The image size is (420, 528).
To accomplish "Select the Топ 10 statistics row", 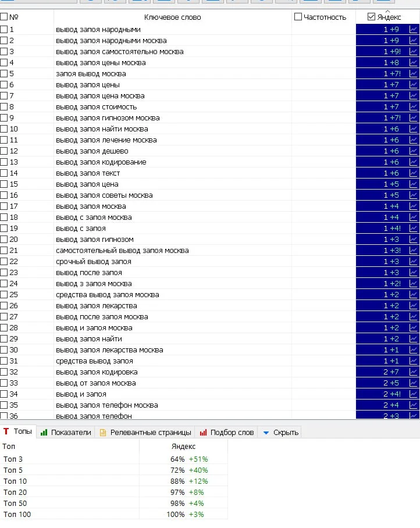I will pos(114,481).
